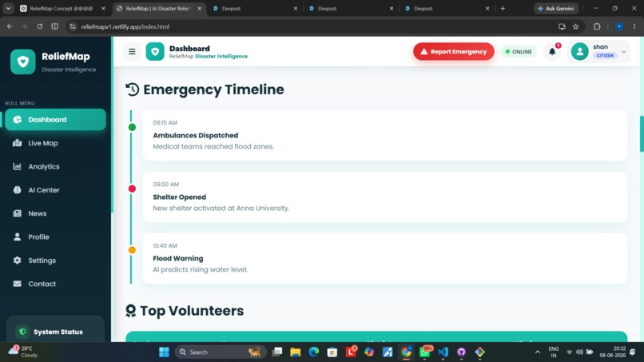Open File Explorer from taskbar
The height and width of the screenshot is (362, 644).
click(x=296, y=352)
